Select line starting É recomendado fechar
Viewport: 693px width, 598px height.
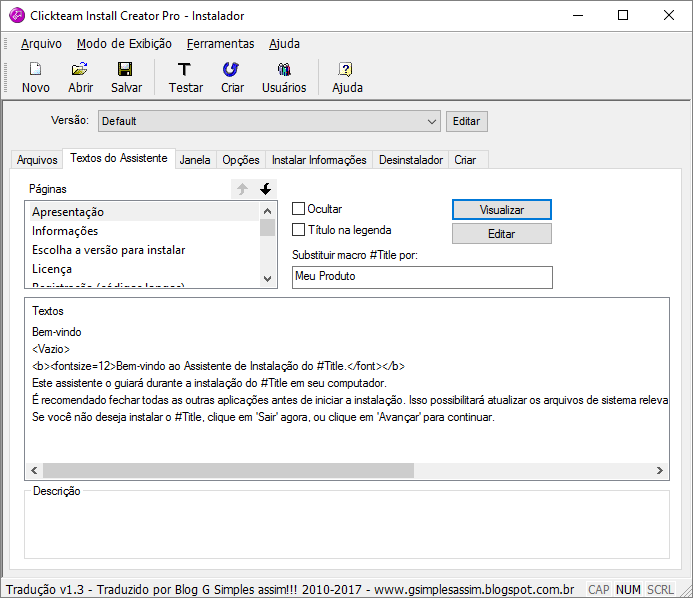(350, 400)
